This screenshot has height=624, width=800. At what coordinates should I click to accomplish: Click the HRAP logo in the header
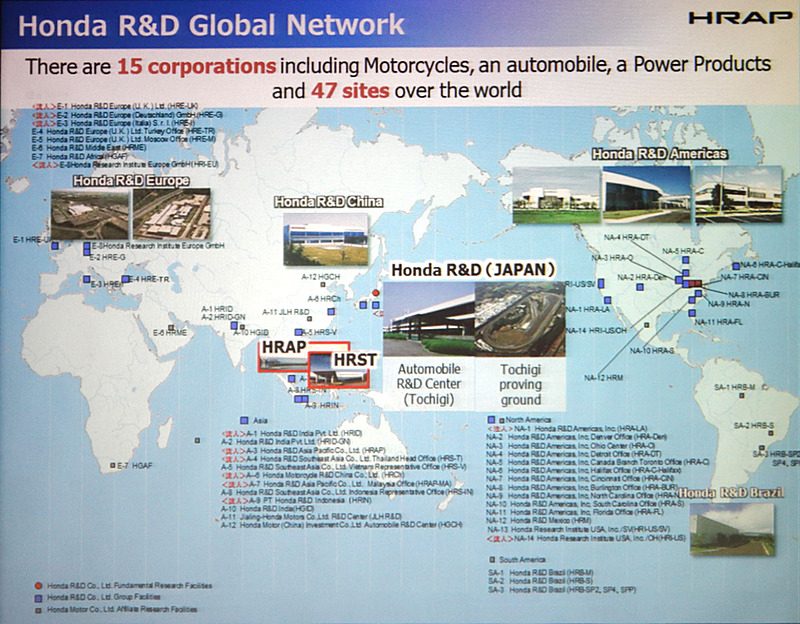coord(740,18)
